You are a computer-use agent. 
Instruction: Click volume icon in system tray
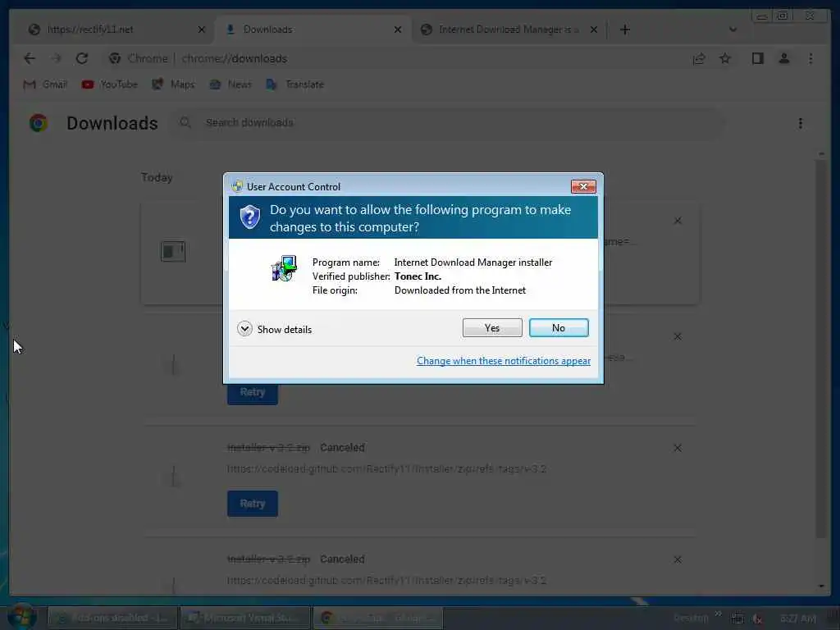757,619
